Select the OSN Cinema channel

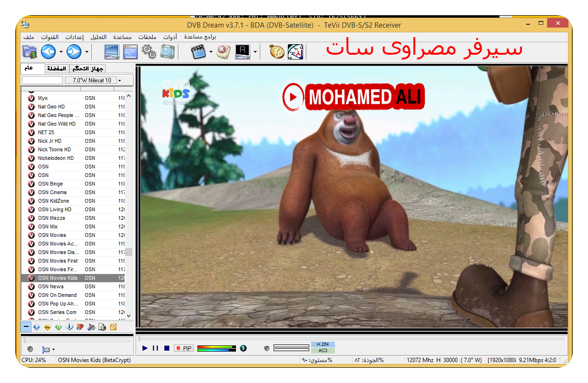73,192
